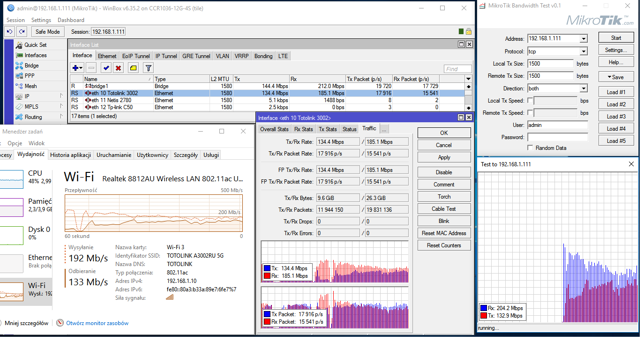Click the red X Disable interface icon
The height and width of the screenshot is (341, 644).
coord(118,68)
